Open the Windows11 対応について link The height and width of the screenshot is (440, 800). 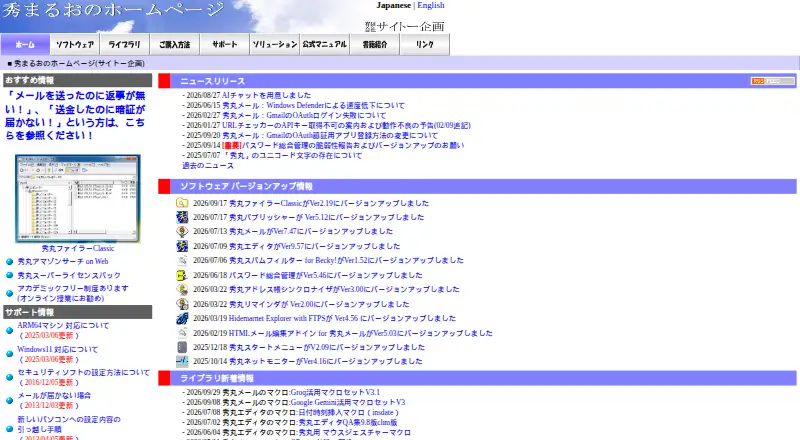58,349
